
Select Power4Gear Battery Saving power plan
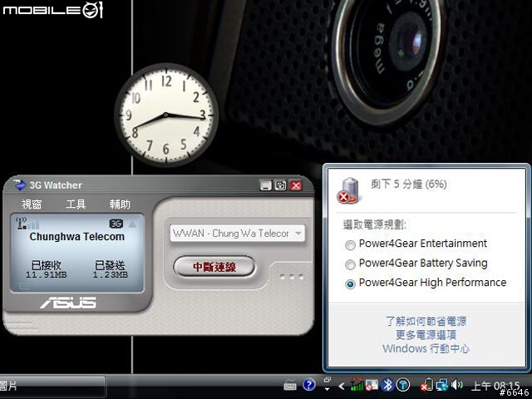(416, 264)
